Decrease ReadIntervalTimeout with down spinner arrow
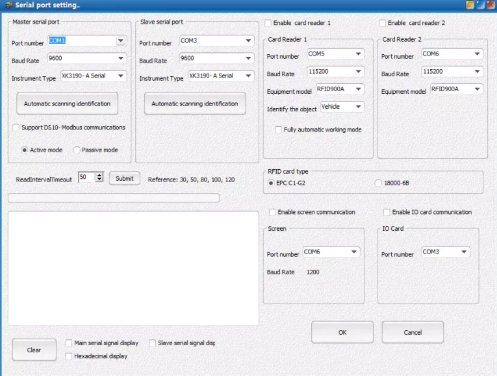 (x=99, y=179)
